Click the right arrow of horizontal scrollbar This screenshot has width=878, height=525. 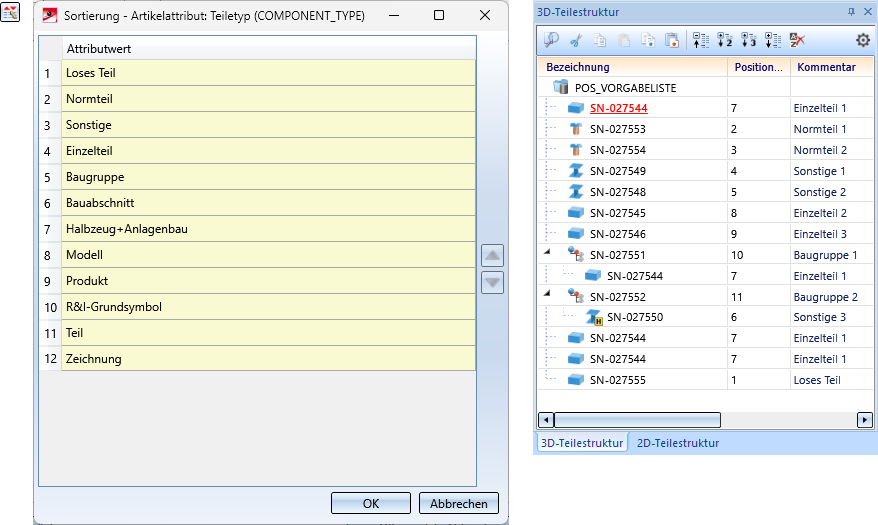click(x=865, y=419)
